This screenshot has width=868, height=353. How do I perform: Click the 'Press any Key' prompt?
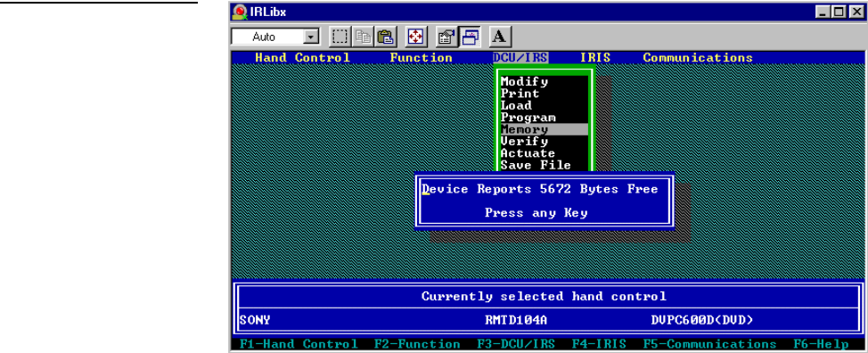click(536, 213)
